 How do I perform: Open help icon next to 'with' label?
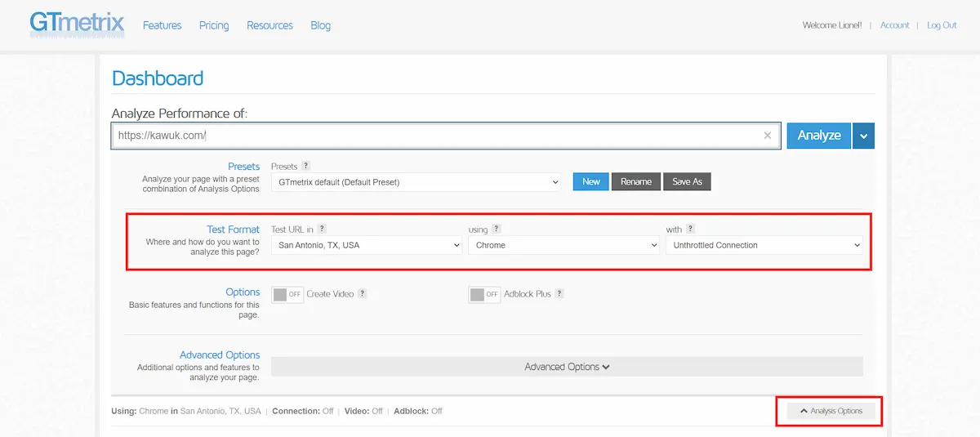(x=690, y=230)
